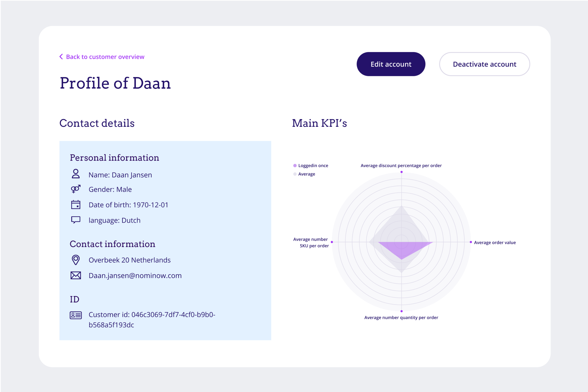This screenshot has width=588, height=392.
Task: Click the back chevron arrow icon
Action: point(61,57)
